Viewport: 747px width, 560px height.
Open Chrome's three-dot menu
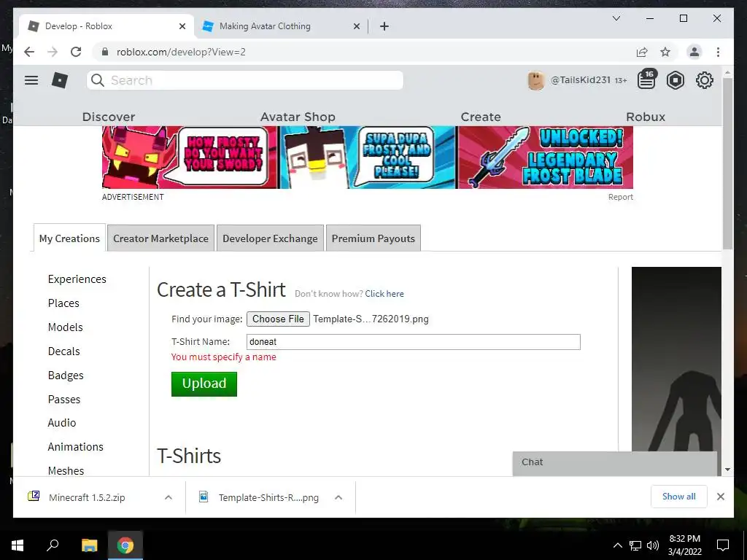click(x=718, y=52)
